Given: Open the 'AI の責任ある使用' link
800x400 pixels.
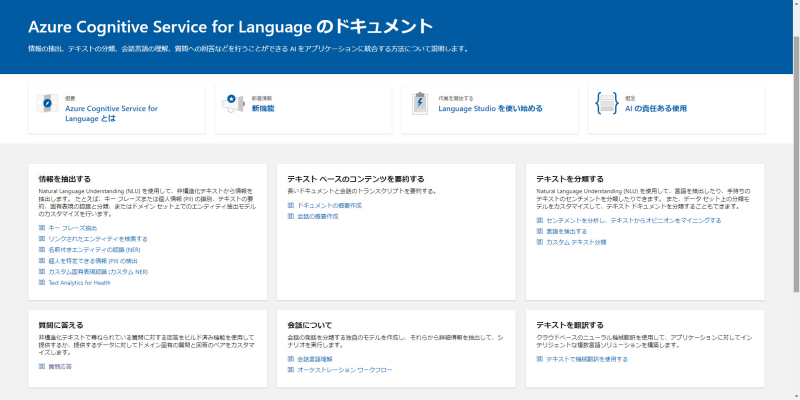Looking at the screenshot, I should pyautogui.click(x=656, y=109).
